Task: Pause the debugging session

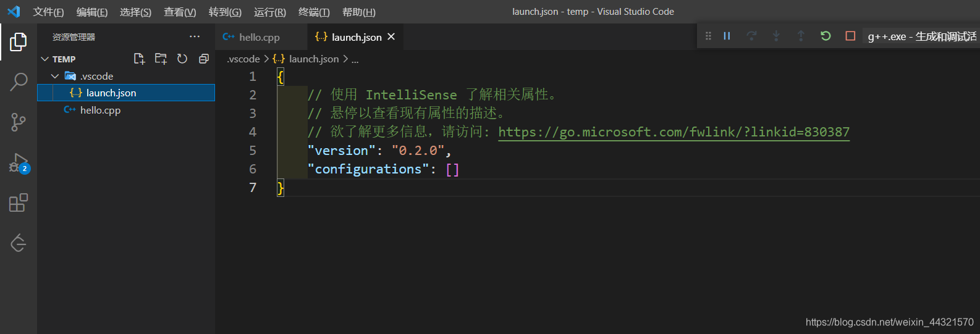Action: tap(727, 36)
